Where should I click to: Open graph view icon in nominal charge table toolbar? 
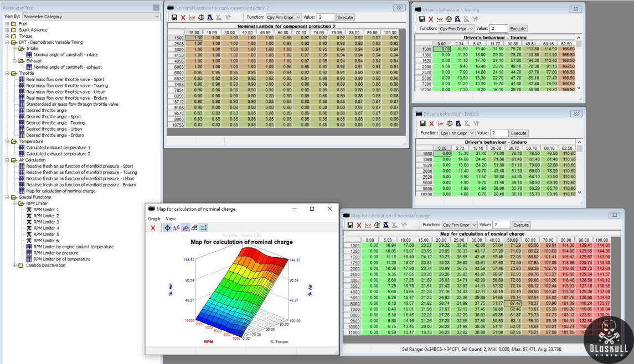point(368,225)
